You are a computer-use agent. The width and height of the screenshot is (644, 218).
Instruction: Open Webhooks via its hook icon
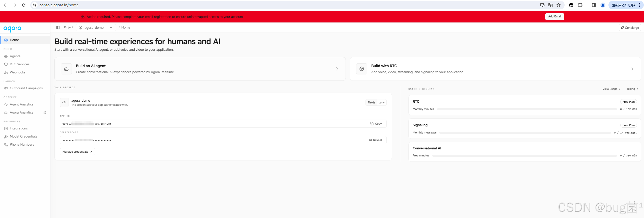coord(6,72)
